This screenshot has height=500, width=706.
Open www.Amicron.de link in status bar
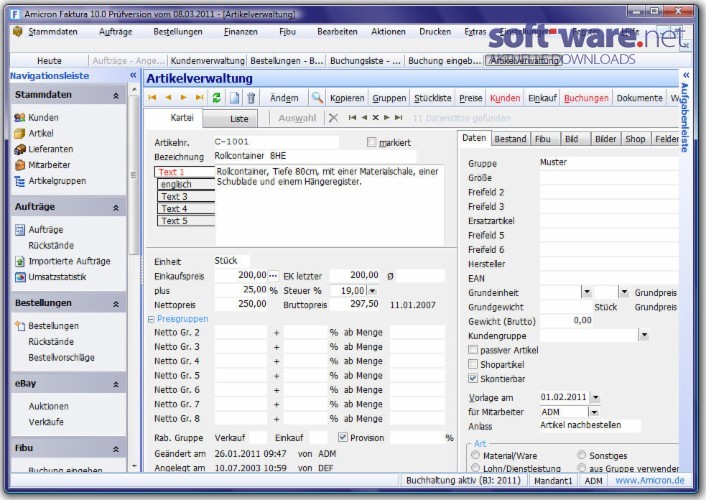coord(650,480)
